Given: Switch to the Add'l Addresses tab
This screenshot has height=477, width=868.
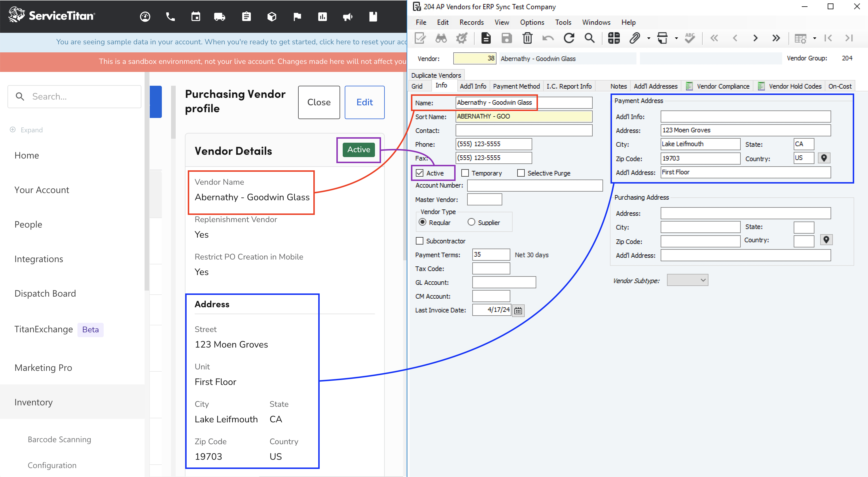Looking at the screenshot, I should point(655,86).
